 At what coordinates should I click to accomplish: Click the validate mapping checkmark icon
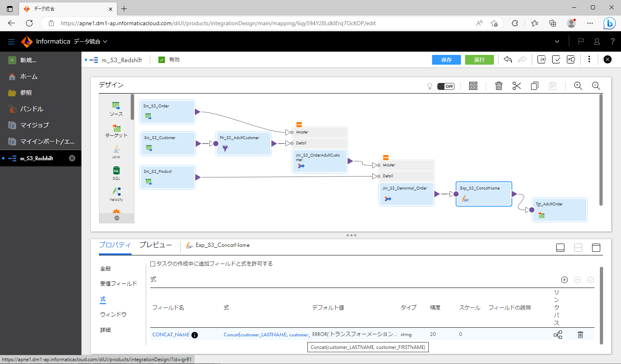point(556,59)
